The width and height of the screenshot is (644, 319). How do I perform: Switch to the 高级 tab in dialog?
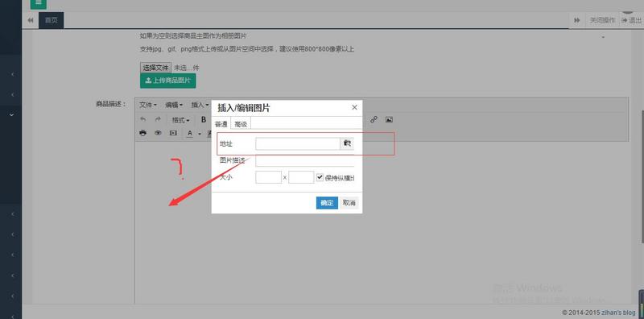pos(241,124)
